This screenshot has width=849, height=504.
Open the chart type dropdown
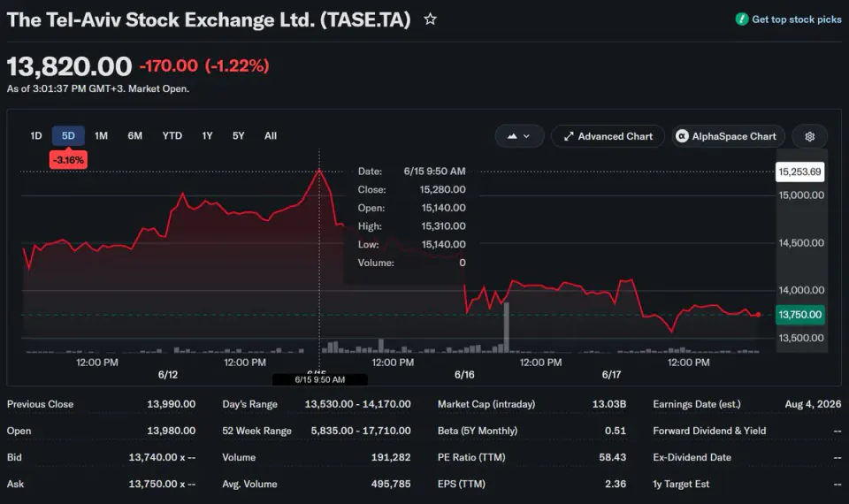click(x=519, y=136)
